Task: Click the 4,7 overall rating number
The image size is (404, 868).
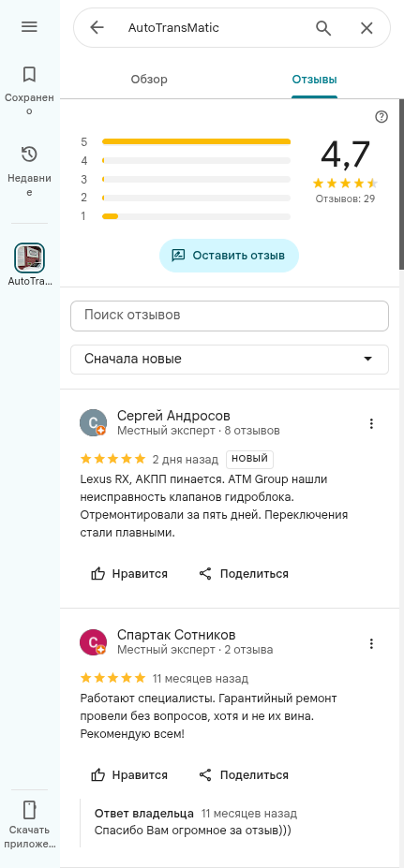Action: point(345,154)
